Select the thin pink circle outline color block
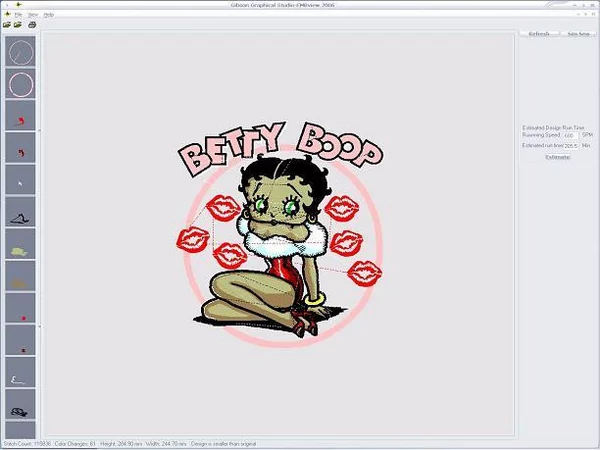 20,51
